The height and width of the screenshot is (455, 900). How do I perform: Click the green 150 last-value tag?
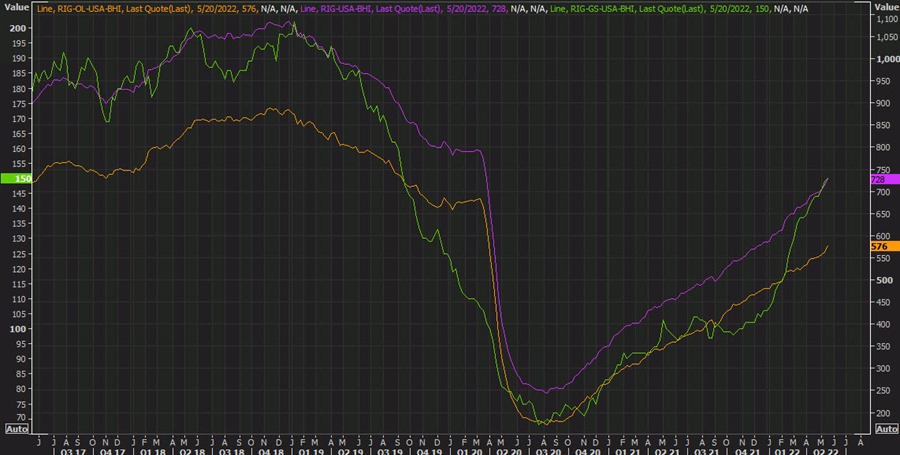click(x=15, y=178)
